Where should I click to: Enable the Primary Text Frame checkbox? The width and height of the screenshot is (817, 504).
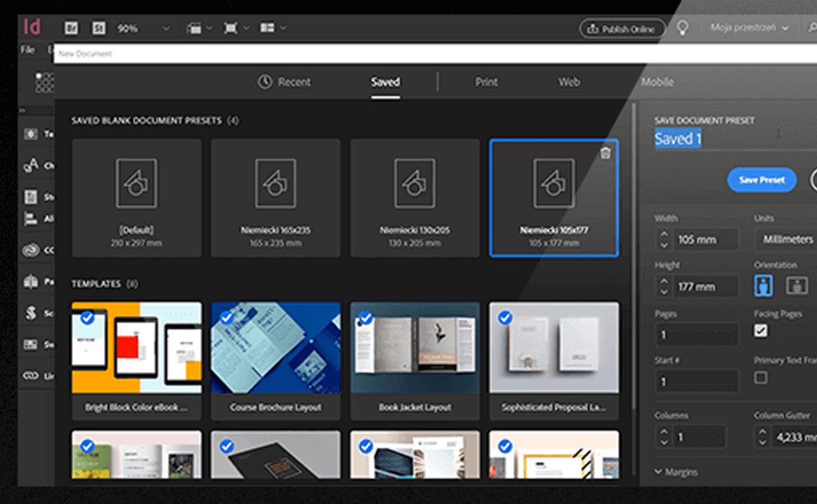tap(761, 377)
